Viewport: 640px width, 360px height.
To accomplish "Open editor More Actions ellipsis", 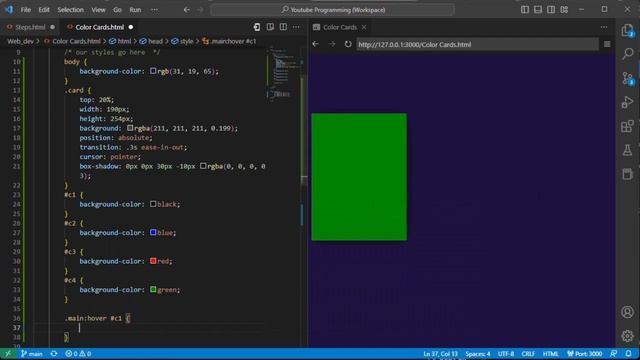I will (296, 27).
